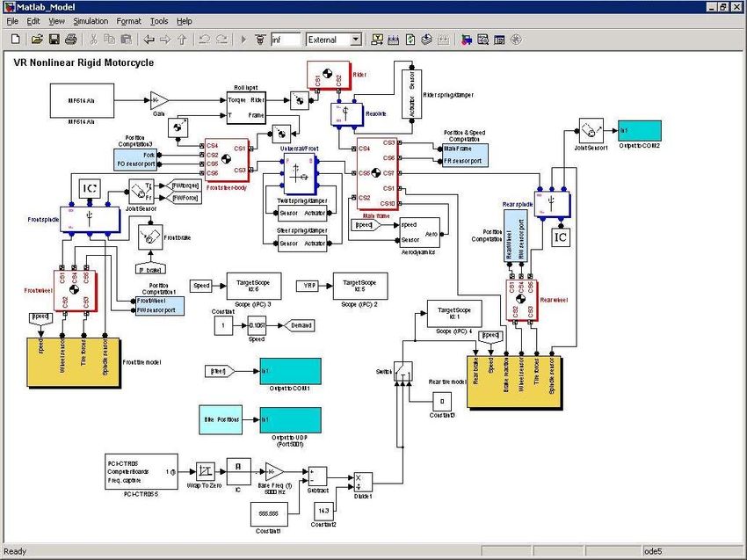The width and height of the screenshot is (747, 560).
Task: Click the Open file folder icon
Action: coord(37,40)
